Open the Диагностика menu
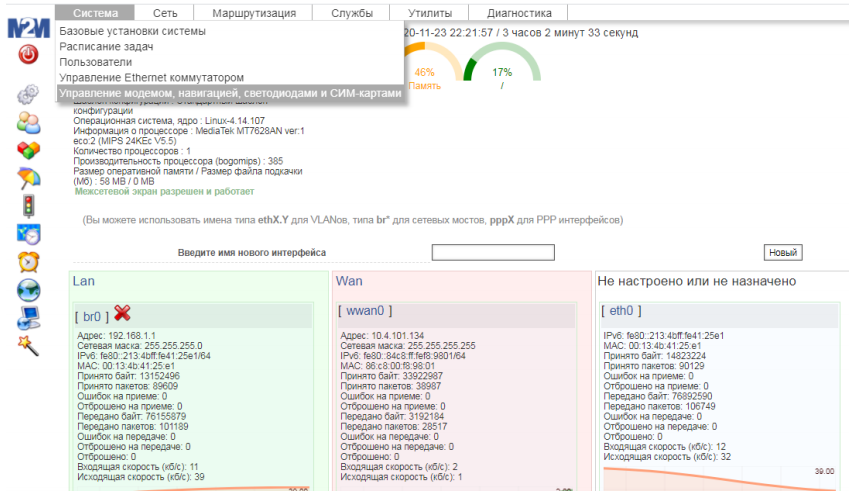This screenshot has width=852, height=499. click(519, 13)
